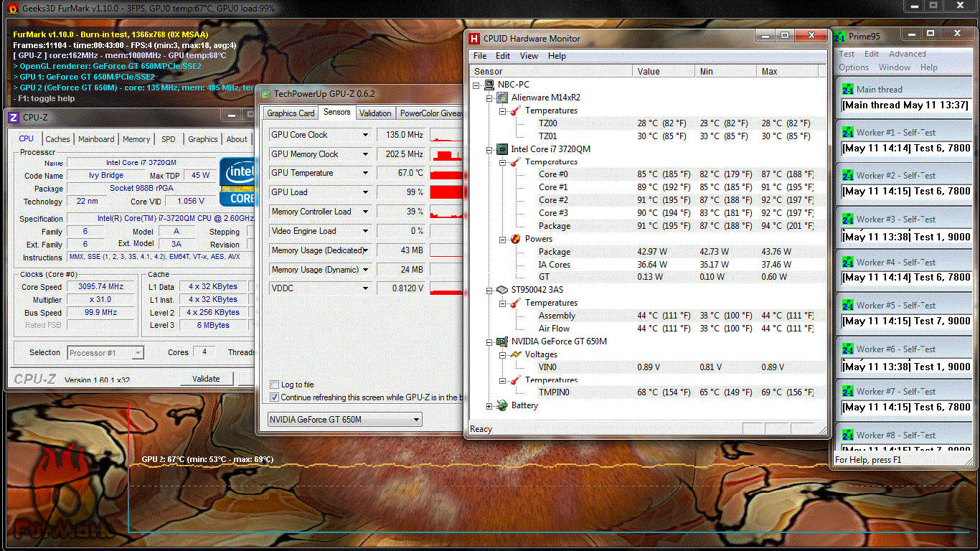
Task: Click the Max column header
Action: point(788,72)
